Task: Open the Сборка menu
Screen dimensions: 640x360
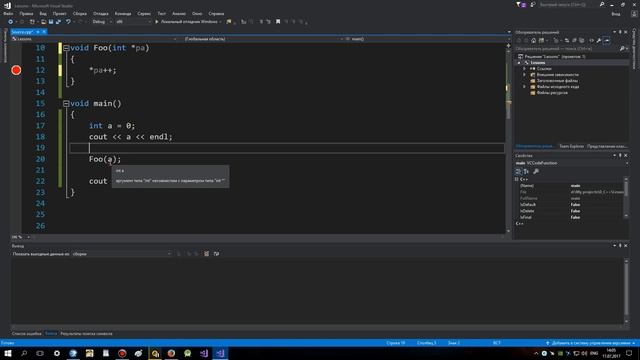Action: (80, 13)
